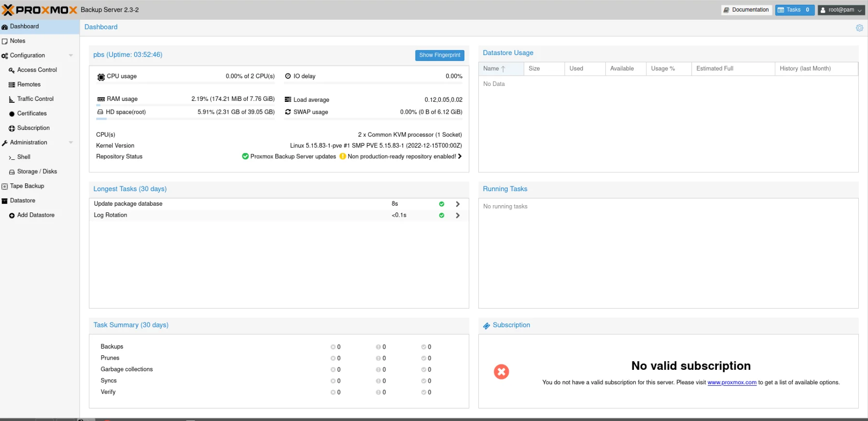
Task: Click Log Rotation green status icon
Action: (441, 215)
